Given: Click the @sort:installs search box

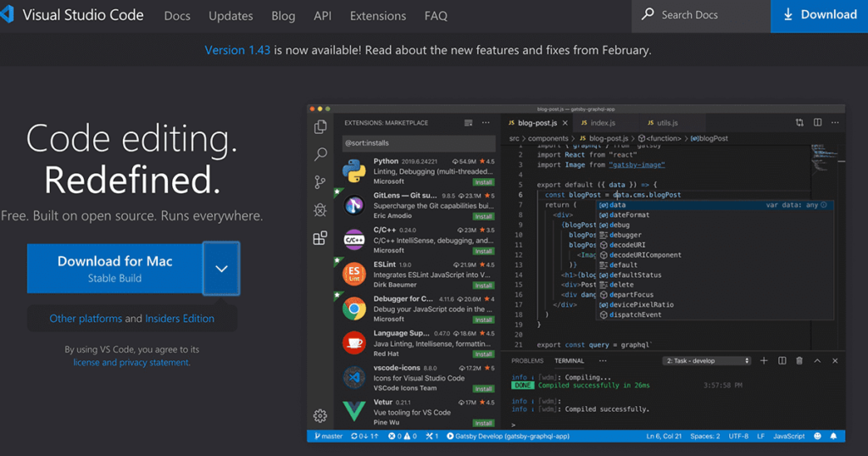Looking at the screenshot, I should pyautogui.click(x=419, y=142).
